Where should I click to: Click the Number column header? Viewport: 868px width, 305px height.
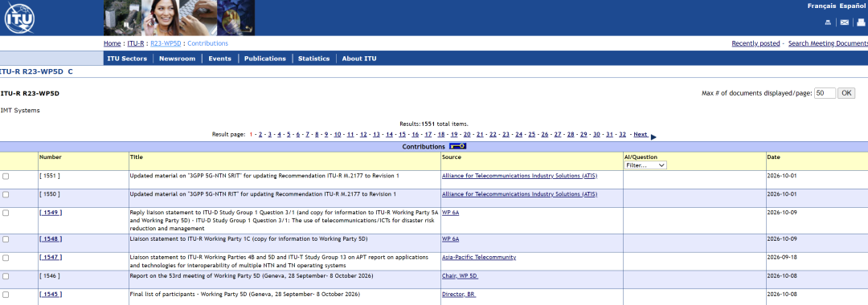(x=51, y=157)
